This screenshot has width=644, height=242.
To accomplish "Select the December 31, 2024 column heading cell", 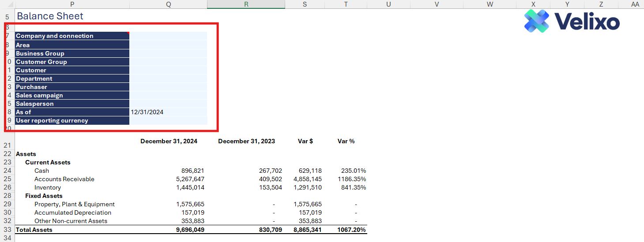I will (169, 141).
